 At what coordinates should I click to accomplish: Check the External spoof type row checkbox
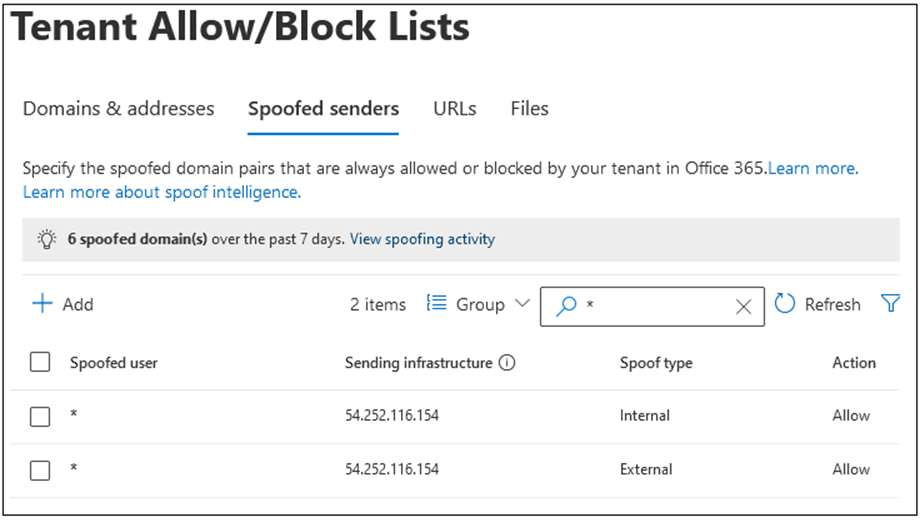[40, 470]
